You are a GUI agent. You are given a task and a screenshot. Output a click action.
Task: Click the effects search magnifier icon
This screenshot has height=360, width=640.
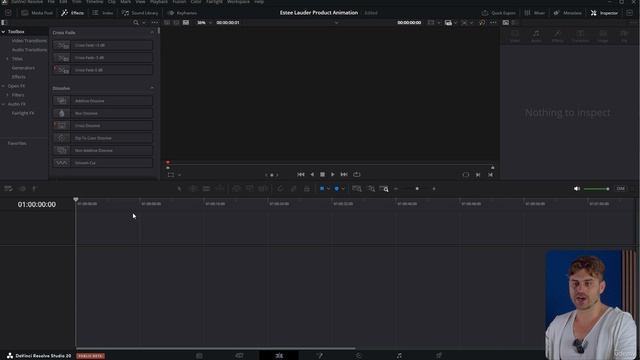(136, 22)
